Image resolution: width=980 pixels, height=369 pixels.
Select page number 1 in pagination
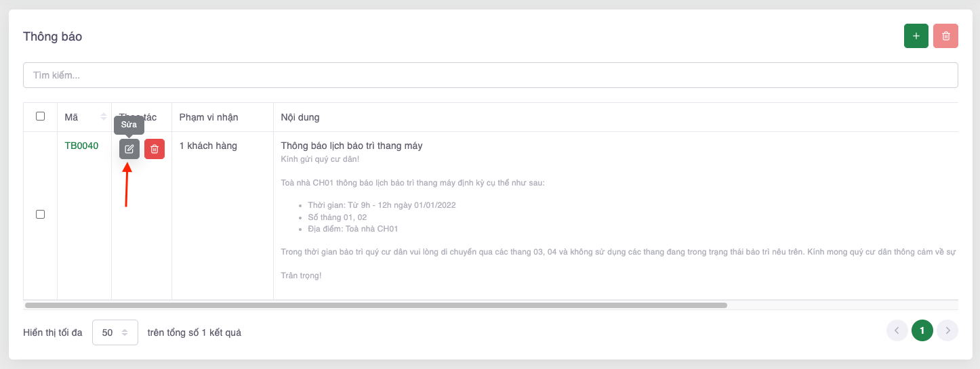tap(922, 330)
